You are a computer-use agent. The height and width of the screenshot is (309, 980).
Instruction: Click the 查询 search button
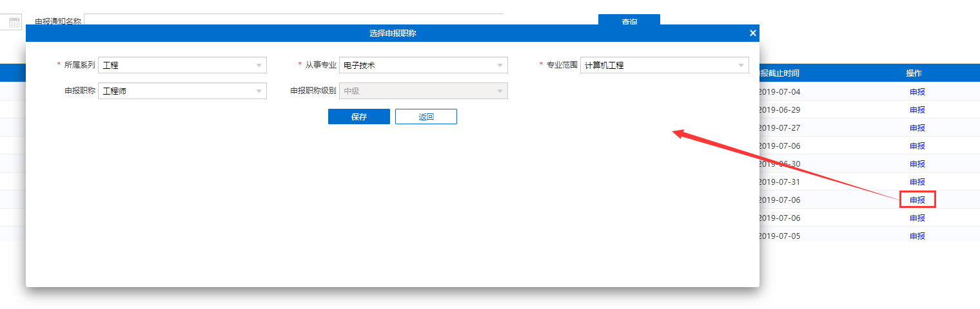[629, 21]
